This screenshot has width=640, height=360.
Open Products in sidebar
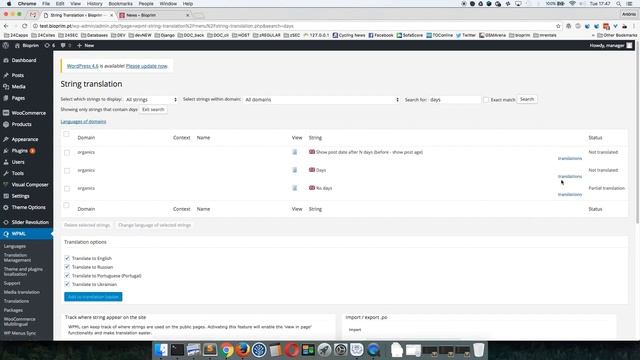pyautogui.click(x=21, y=124)
